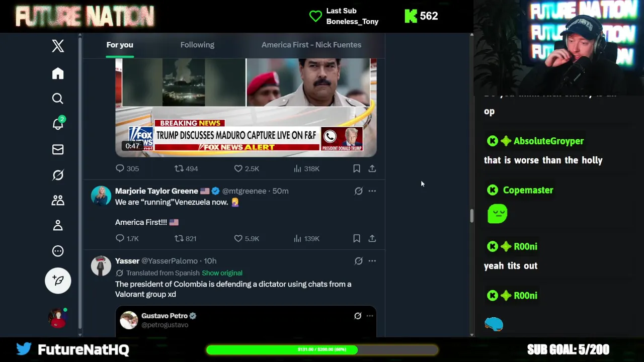Click R00ni username above 'yeah tits out'

[x=525, y=246]
